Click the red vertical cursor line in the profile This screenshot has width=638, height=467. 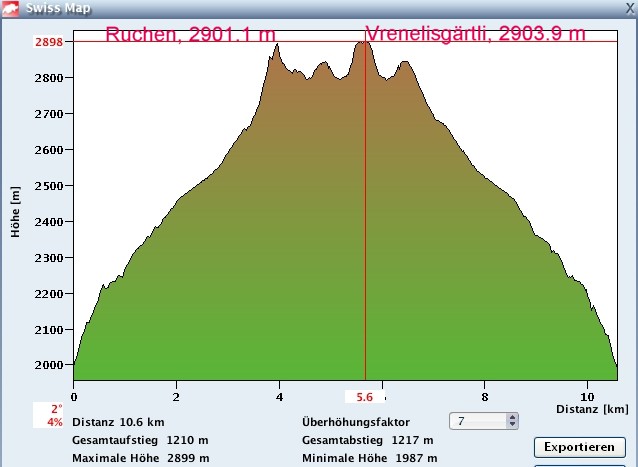click(365, 220)
